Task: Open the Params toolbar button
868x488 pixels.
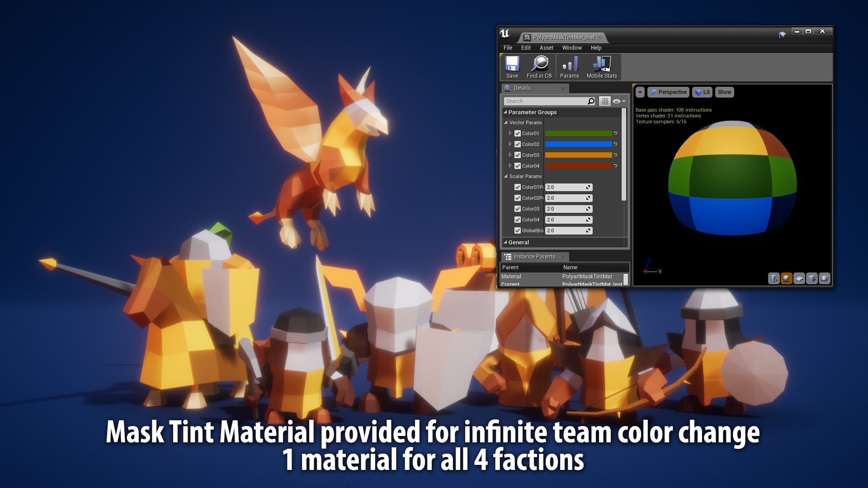Action: click(569, 64)
